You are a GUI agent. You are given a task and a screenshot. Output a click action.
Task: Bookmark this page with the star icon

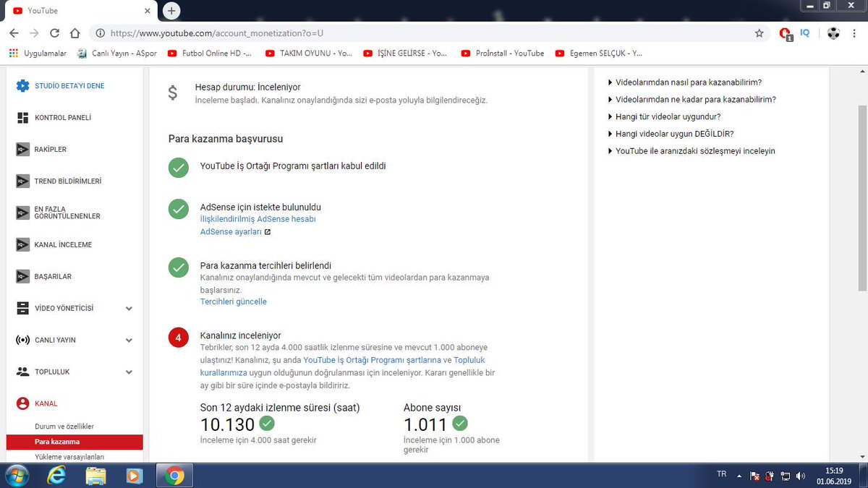tap(759, 33)
